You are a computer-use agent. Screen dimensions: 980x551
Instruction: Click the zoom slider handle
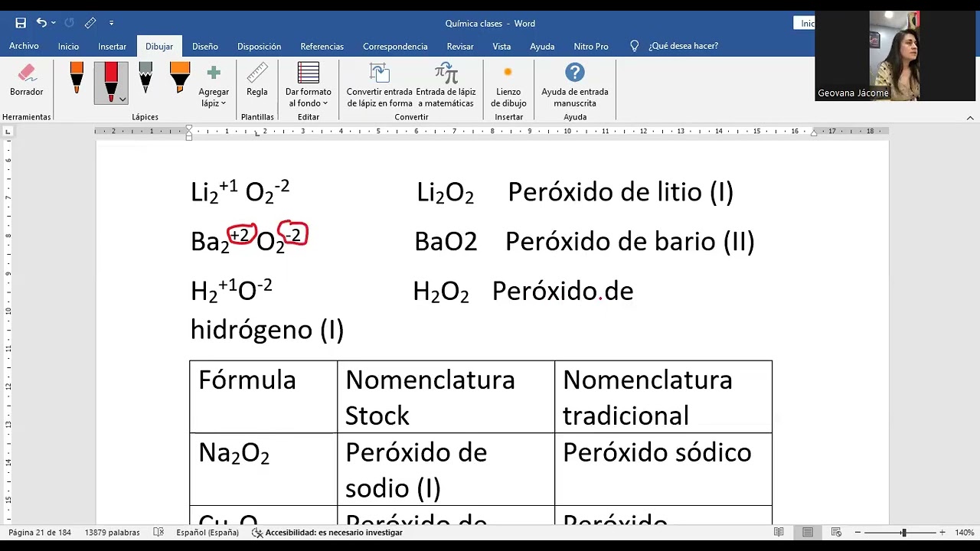(x=903, y=533)
